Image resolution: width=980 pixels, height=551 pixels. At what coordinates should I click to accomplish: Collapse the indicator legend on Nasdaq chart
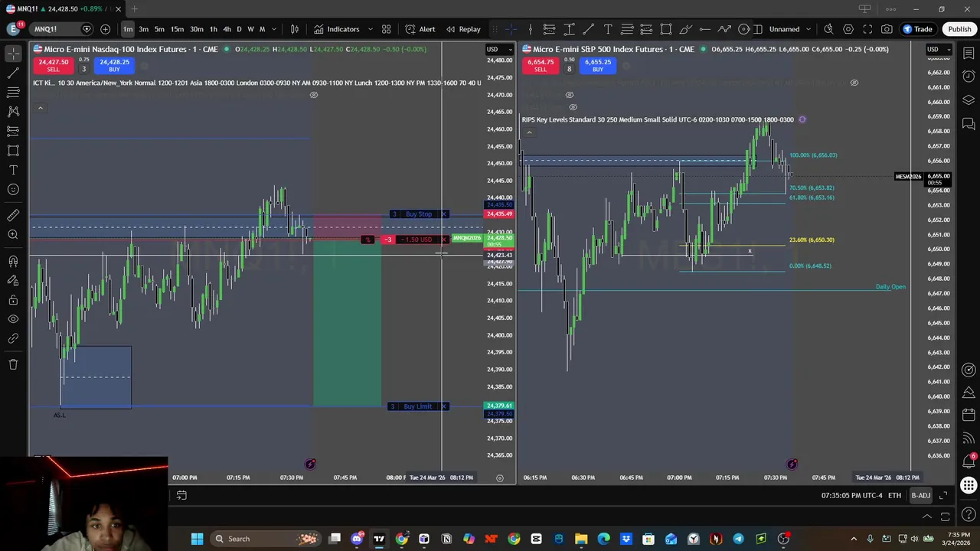(41, 109)
